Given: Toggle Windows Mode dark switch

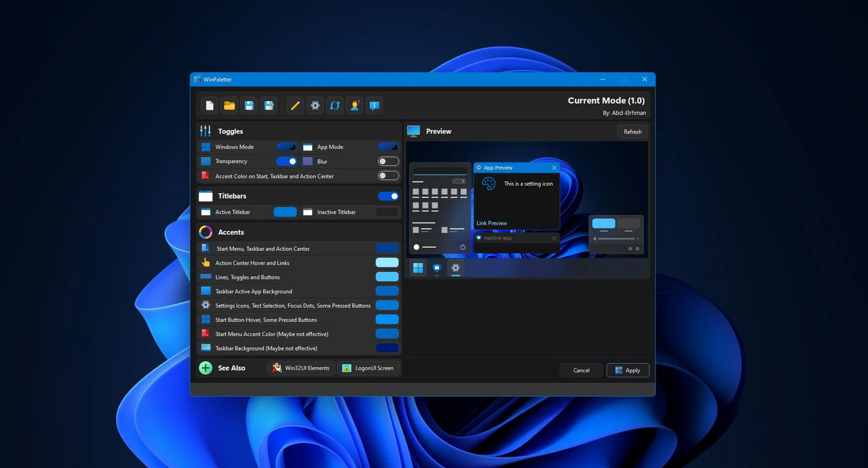Looking at the screenshot, I should point(286,147).
